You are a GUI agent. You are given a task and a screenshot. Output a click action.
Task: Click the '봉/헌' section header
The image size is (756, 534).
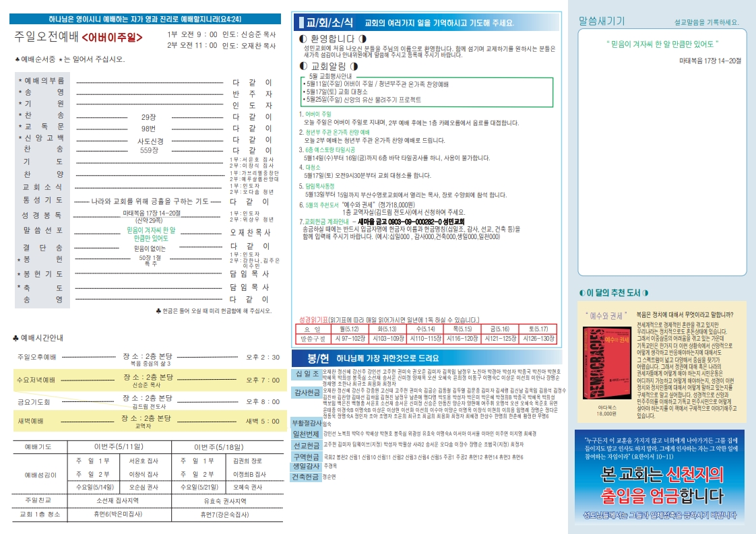pos(319,358)
